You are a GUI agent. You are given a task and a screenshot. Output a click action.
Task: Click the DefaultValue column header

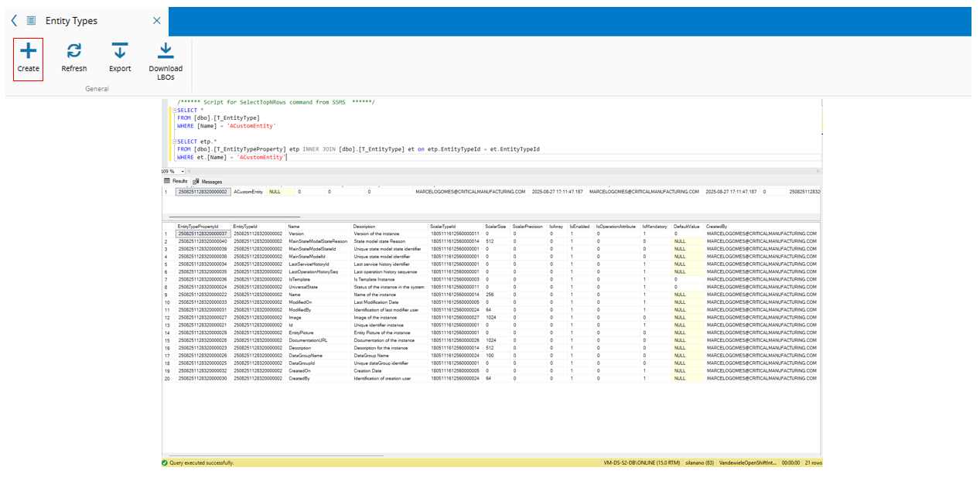click(688, 227)
